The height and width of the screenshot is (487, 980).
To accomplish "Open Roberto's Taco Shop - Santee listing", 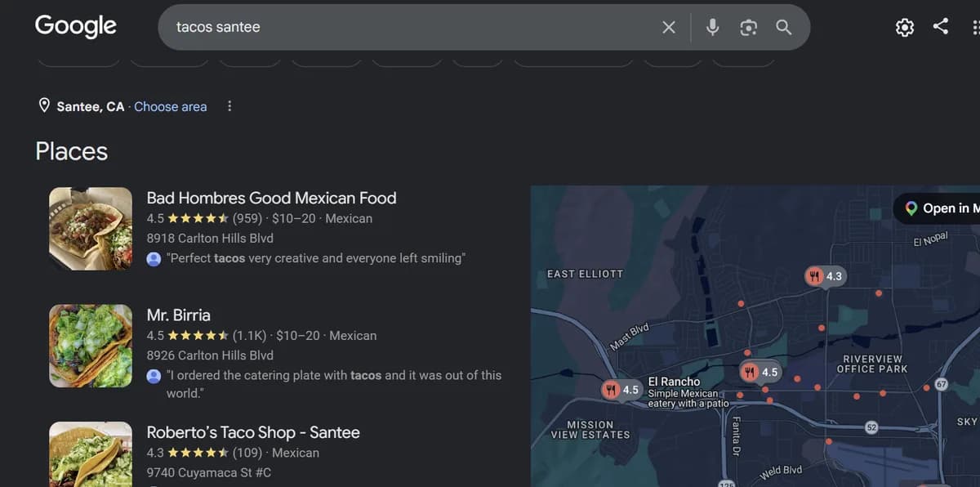I will click(x=253, y=432).
